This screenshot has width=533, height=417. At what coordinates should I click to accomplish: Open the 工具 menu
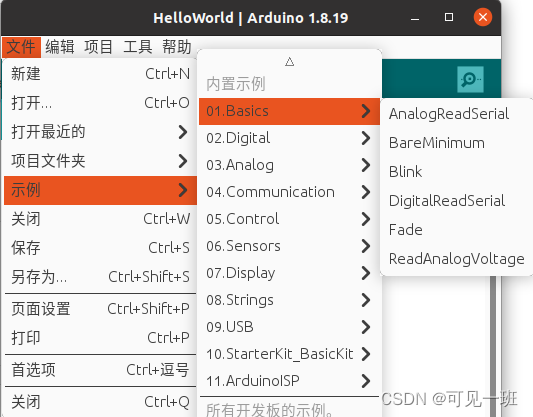click(x=138, y=47)
